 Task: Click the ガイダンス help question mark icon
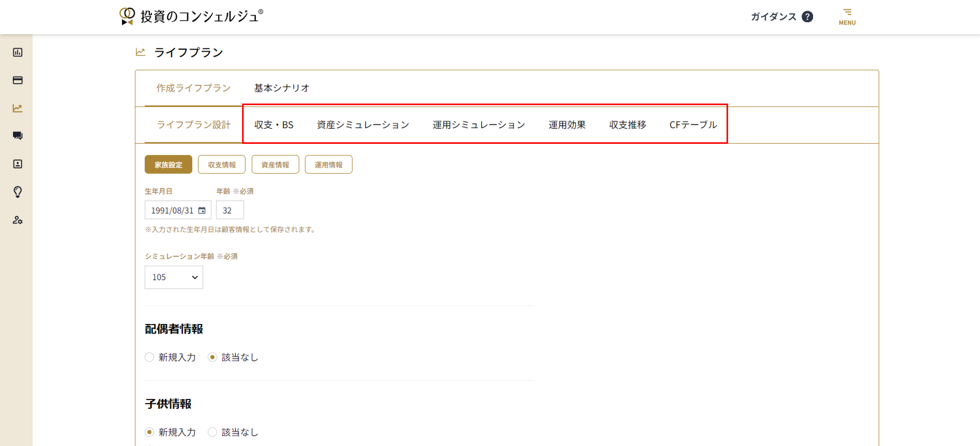coord(807,17)
